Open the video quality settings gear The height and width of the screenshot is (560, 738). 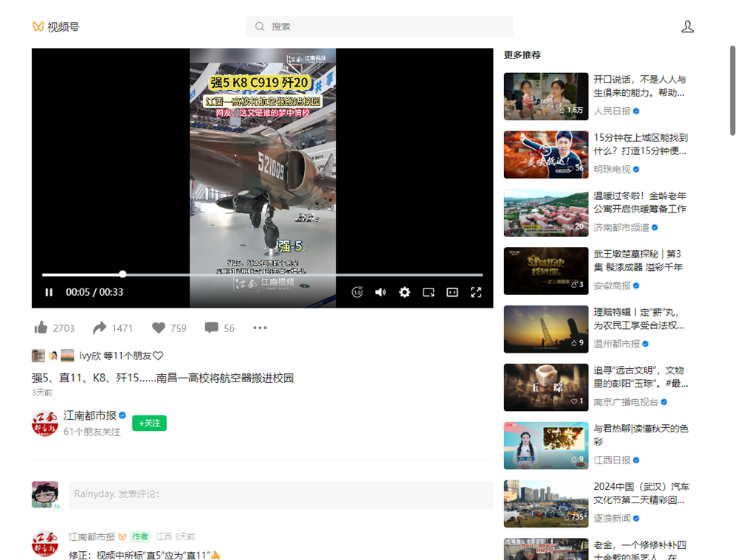(x=404, y=292)
